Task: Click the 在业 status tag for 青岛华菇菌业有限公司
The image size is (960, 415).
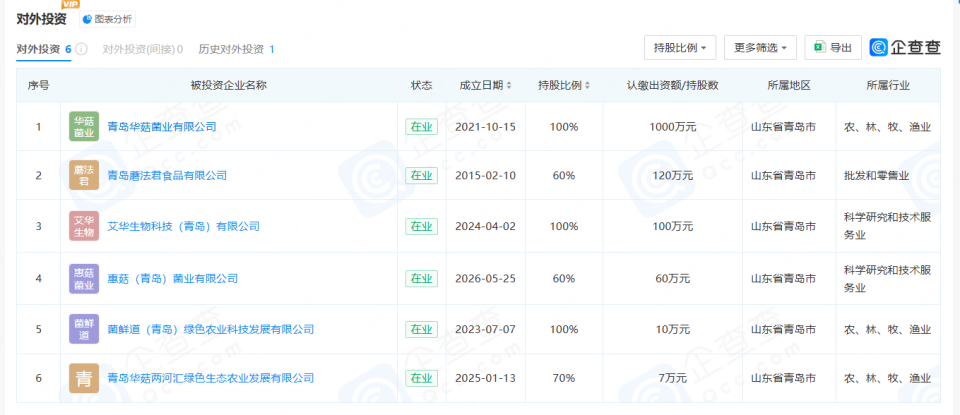Action: pos(421,127)
